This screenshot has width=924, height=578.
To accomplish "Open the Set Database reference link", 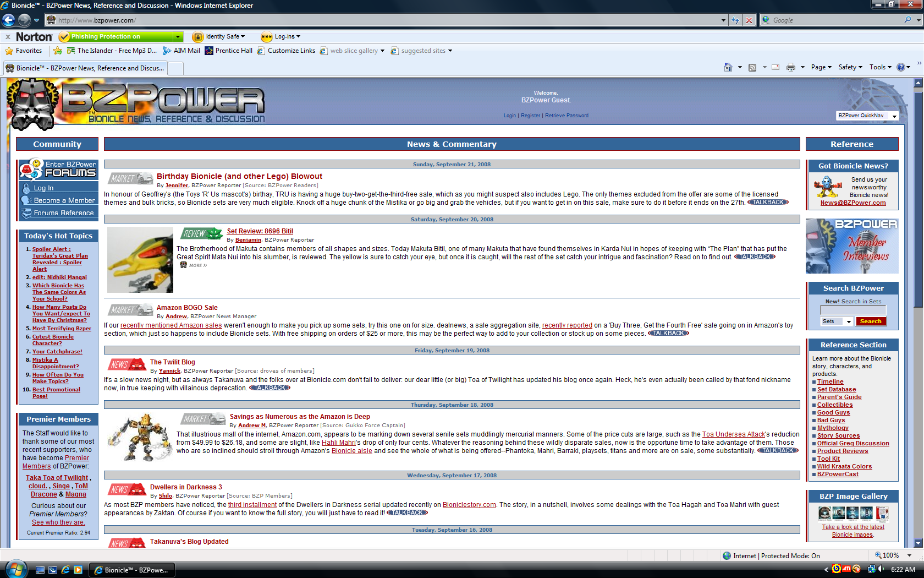I will click(837, 390).
